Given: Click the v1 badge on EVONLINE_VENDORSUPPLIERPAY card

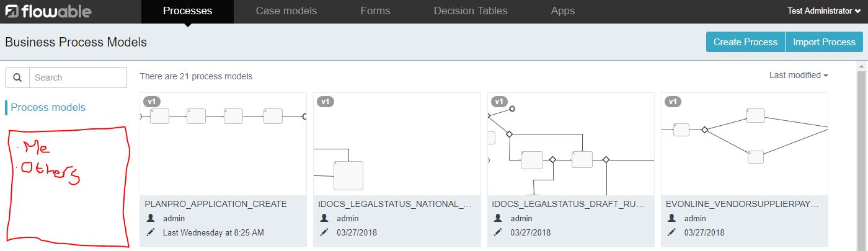Looking at the screenshot, I should [x=673, y=101].
